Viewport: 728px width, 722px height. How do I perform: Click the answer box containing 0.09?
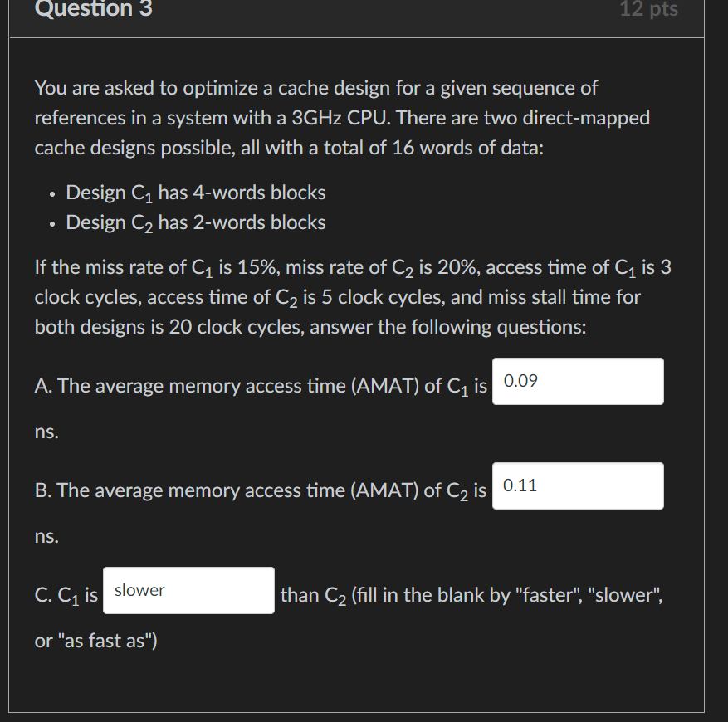(577, 381)
